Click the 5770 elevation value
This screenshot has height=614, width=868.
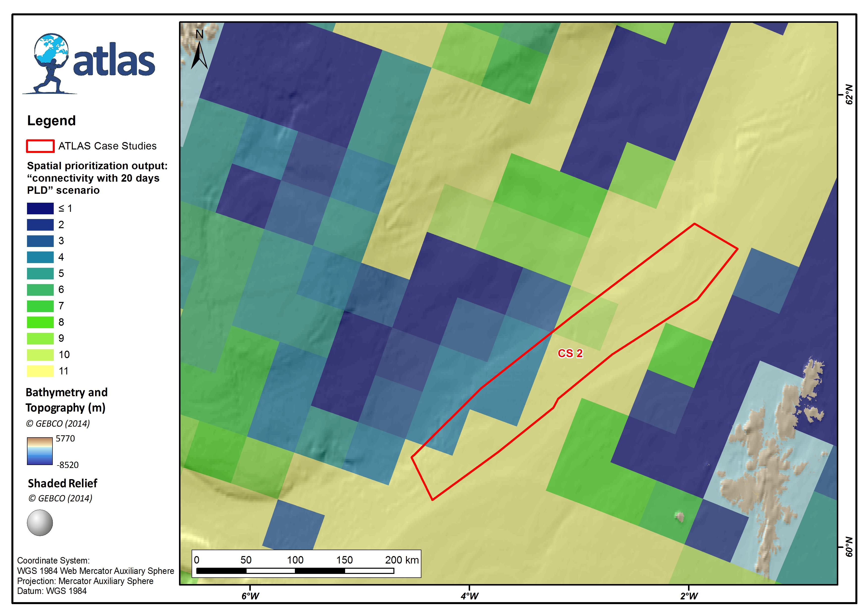(x=65, y=439)
